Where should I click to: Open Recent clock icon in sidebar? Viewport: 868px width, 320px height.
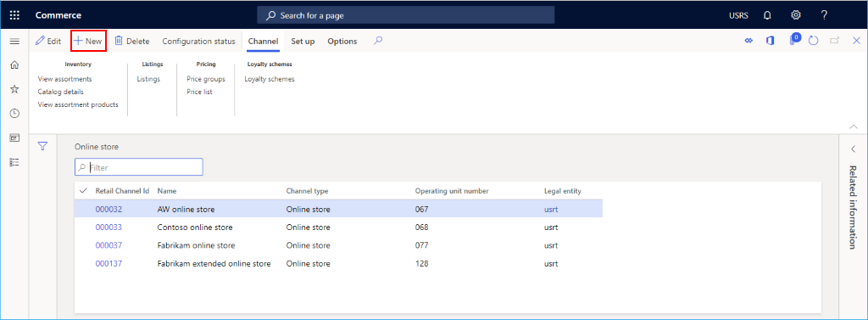click(15, 113)
